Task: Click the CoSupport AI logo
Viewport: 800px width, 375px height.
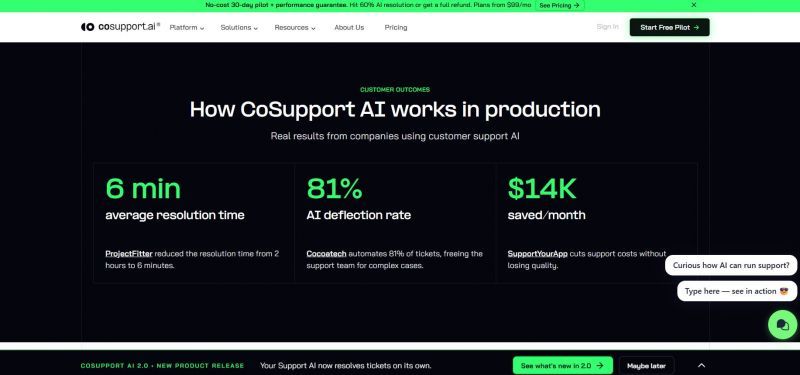Action: 120,27
